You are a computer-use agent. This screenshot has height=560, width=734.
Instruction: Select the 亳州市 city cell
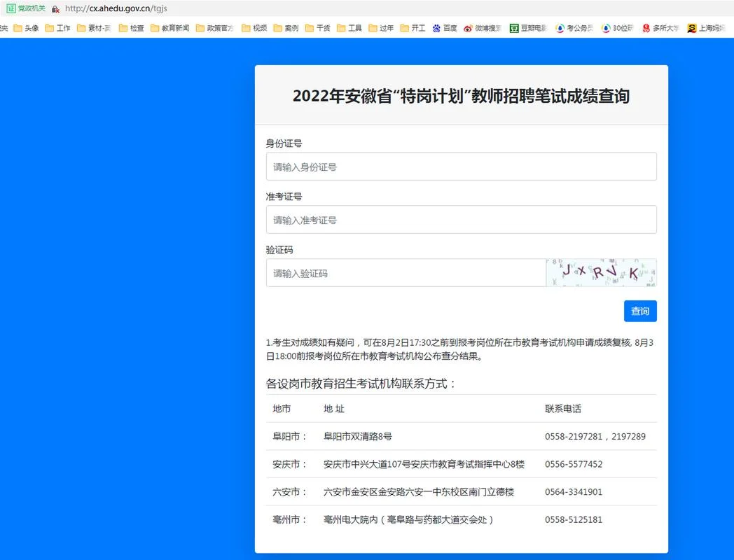[289, 519]
